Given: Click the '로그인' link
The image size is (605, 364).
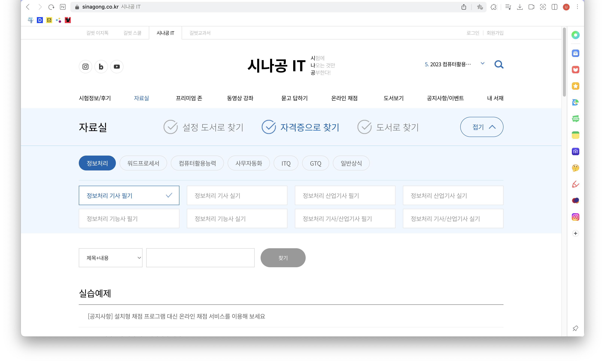Looking at the screenshot, I should 472,33.
